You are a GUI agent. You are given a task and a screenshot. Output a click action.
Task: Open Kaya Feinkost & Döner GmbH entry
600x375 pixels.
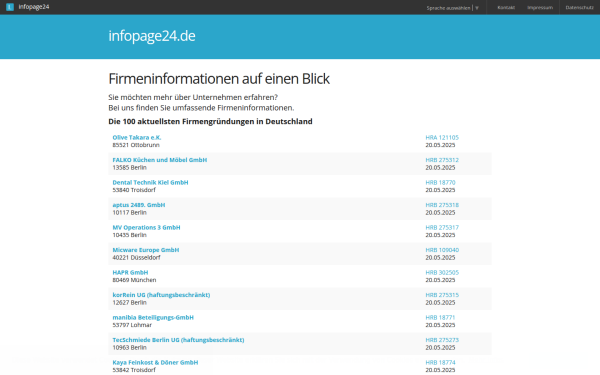[x=155, y=362]
